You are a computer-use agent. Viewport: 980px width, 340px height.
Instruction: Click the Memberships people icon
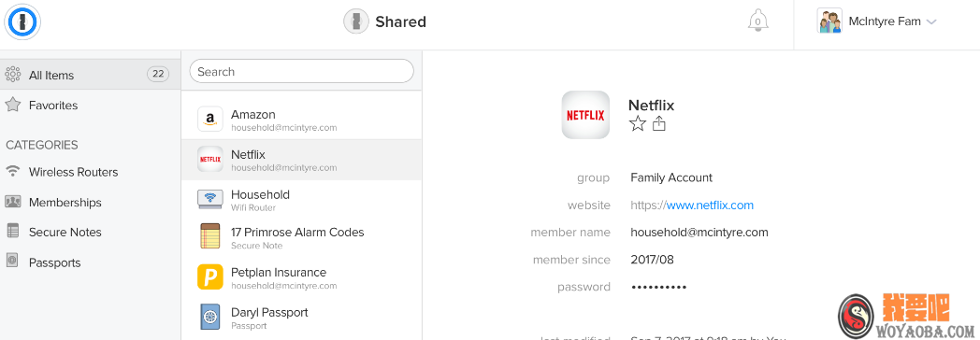tap(12, 202)
